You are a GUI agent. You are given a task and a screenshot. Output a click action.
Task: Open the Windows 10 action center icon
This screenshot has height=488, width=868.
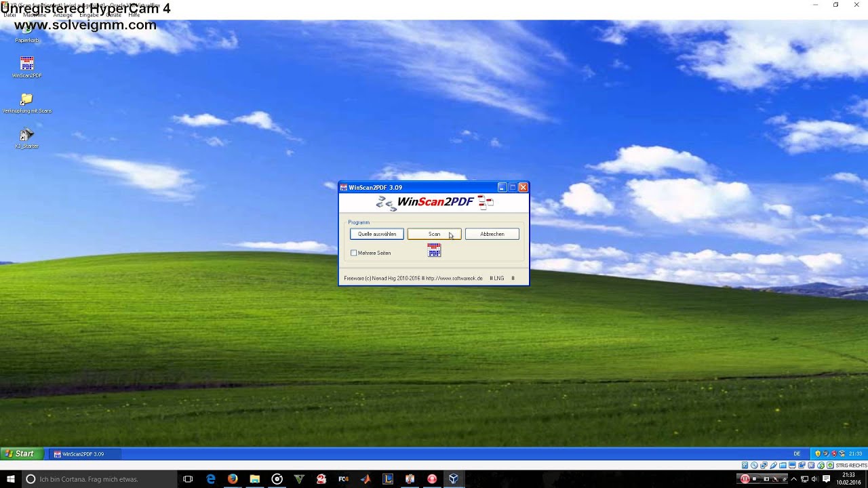826,479
